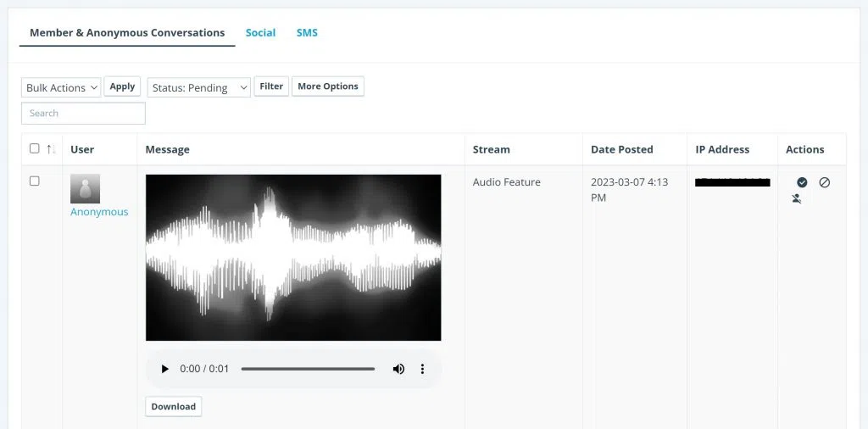Click the sort arrows icon in header
868x429 pixels.
52,149
